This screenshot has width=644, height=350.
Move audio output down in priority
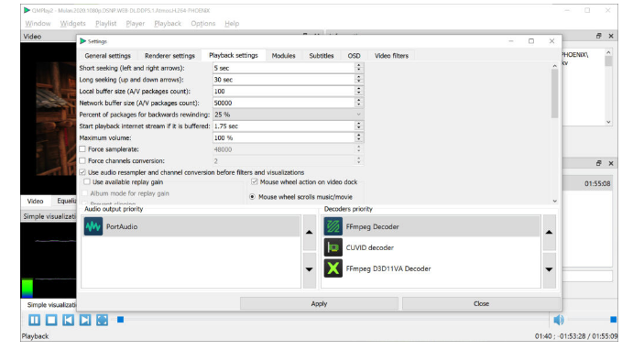pos(310,270)
